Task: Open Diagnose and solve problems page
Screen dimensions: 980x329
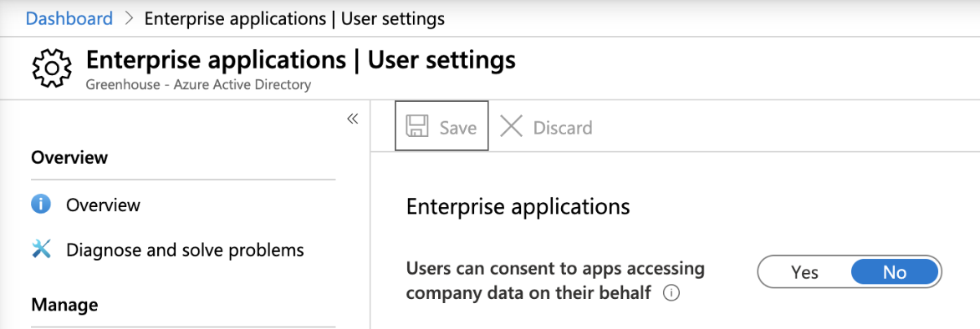Action: click(x=185, y=251)
